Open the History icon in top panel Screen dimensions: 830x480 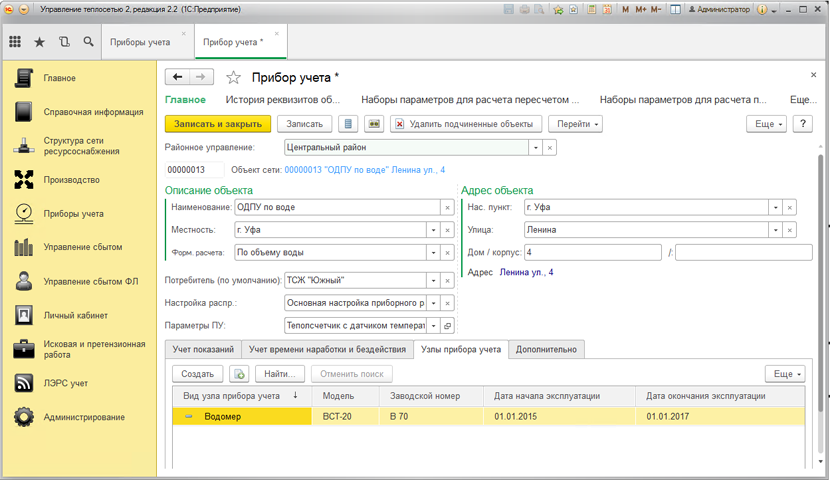tap(65, 42)
